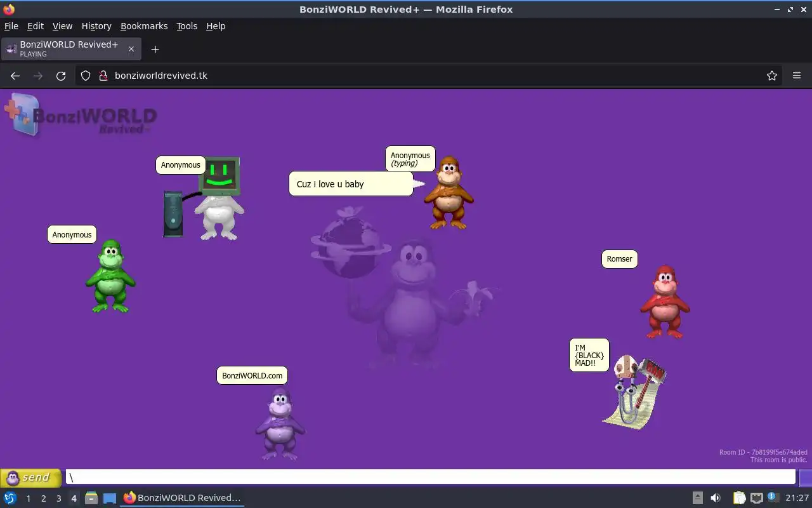Open the Bookmarks menu
The height and width of the screenshot is (508, 812).
(x=144, y=26)
